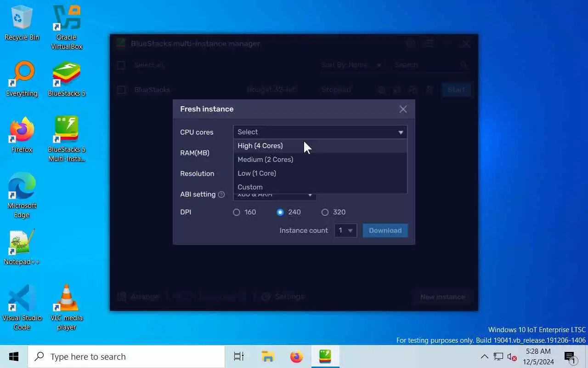The height and width of the screenshot is (368, 588).
Task: Tick the Select all checkbox in manager
Action: [x=121, y=65]
